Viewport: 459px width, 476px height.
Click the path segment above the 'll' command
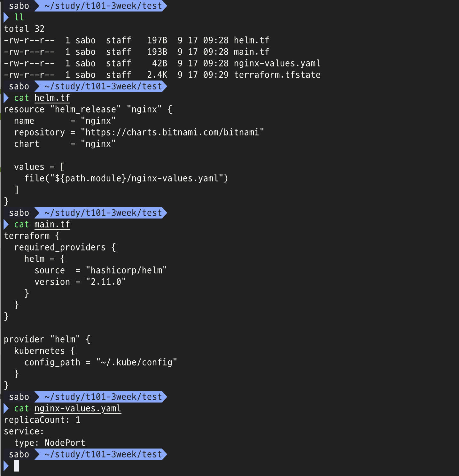[101, 6]
